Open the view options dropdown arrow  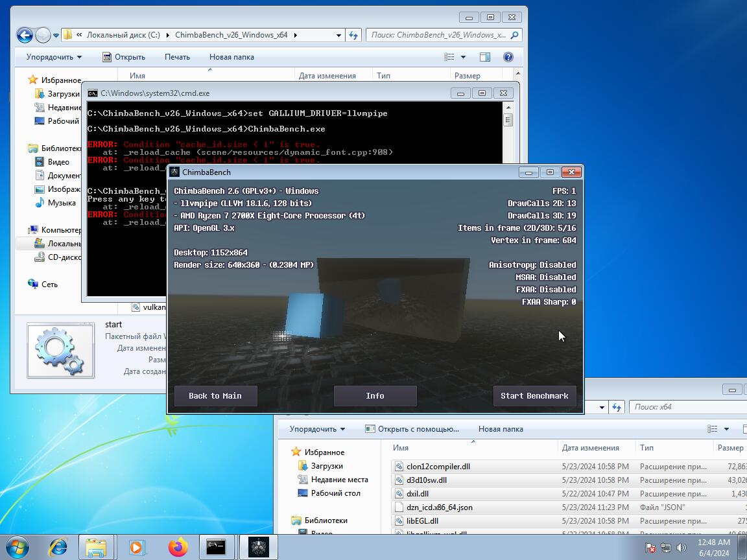(x=463, y=57)
